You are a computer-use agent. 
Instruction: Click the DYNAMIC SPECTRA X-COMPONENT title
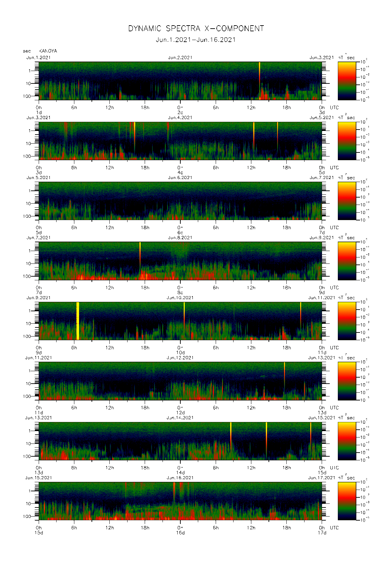[x=196, y=29]
